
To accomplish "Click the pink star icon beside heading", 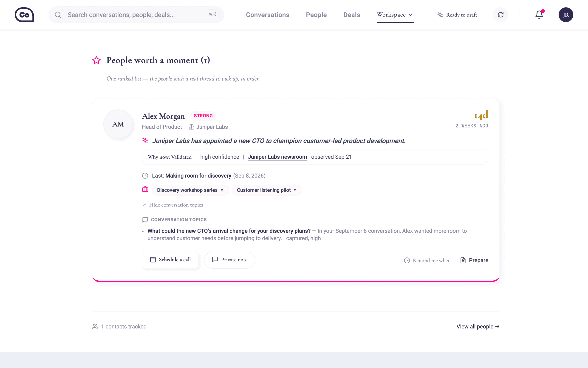I will coord(96,60).
